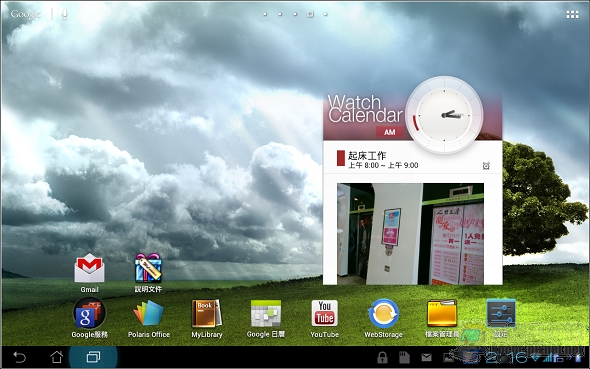Open the 設定 settings app
The image size is (590, 369).
(x=501, y=313)
